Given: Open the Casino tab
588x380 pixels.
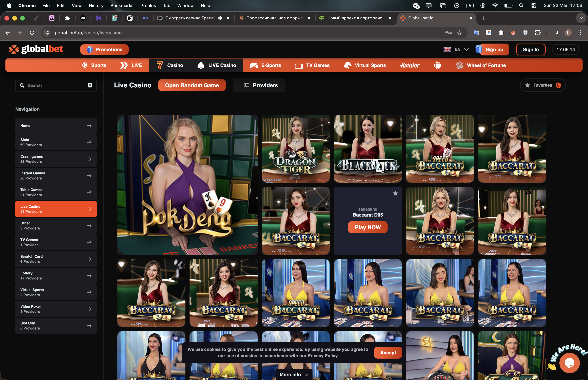Looking at the screenshot, I should (170, 65).
